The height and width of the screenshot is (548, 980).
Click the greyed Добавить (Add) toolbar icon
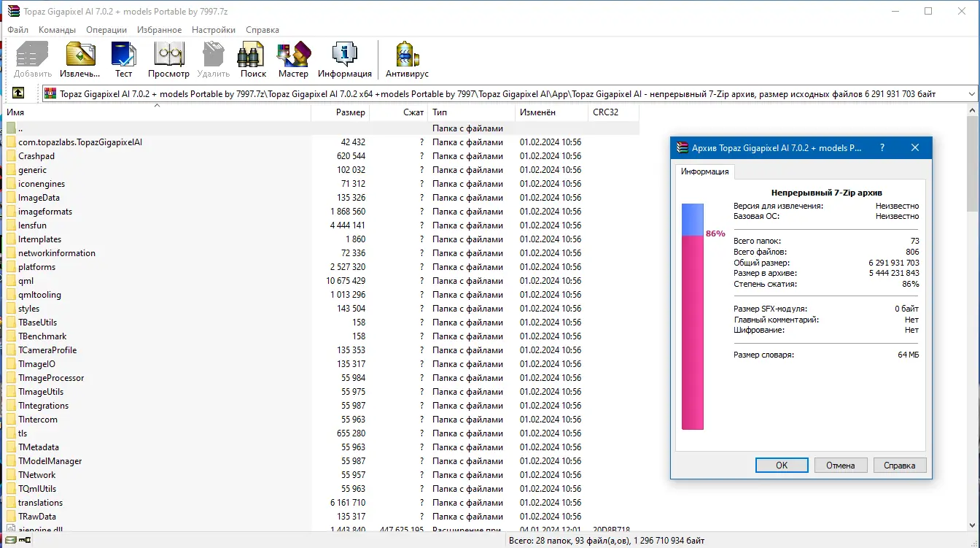[x=33, y=54]
